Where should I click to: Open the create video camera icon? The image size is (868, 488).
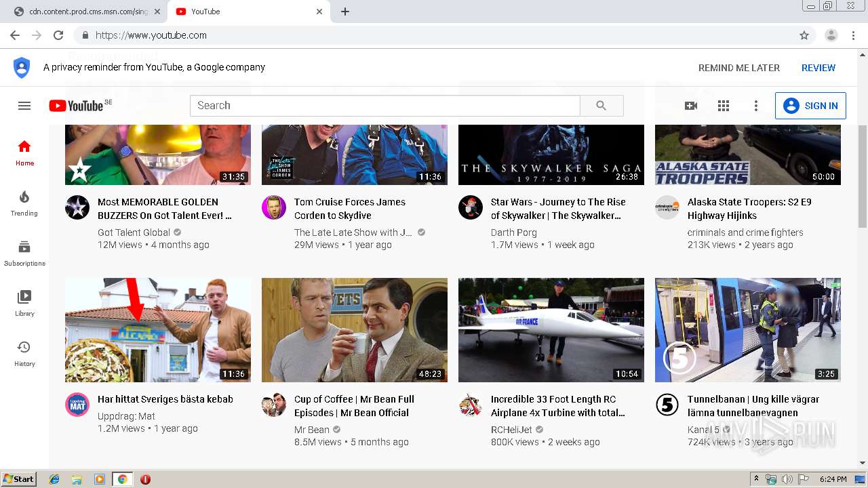(x=691, y=106)
